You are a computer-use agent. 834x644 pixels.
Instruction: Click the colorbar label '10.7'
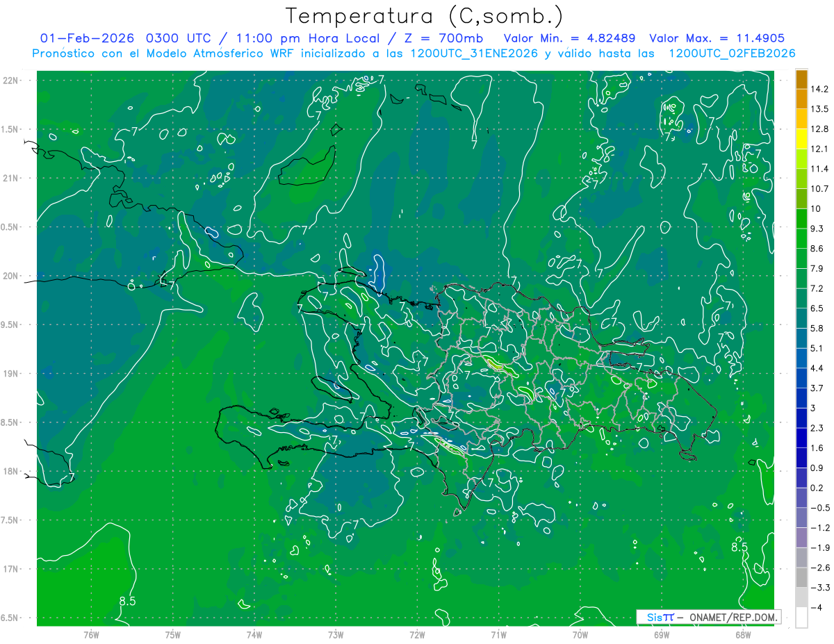tap(819, 189)
